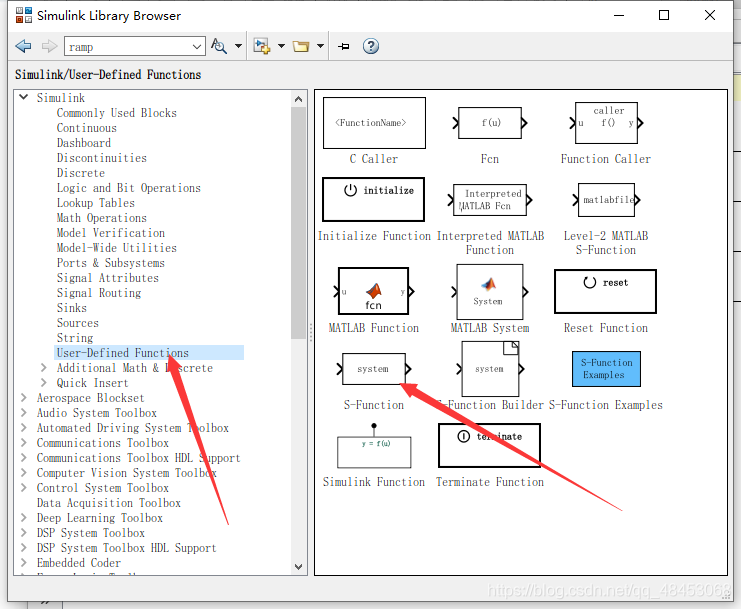Toggle the stay-on-top pin icon
This screenshot has width=741, height=609.
[x=344, y=46]
